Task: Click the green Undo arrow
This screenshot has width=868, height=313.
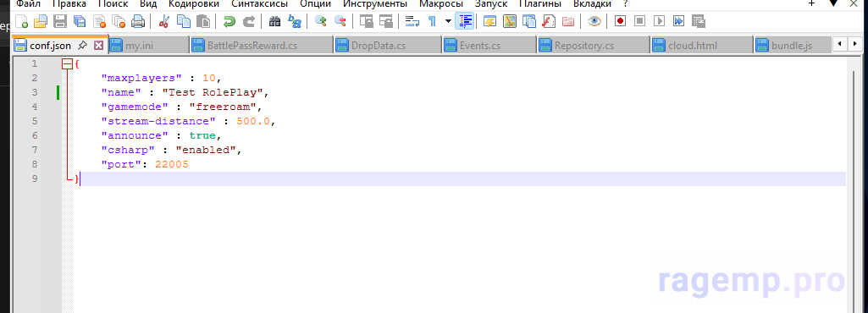Action: (229, 21)
